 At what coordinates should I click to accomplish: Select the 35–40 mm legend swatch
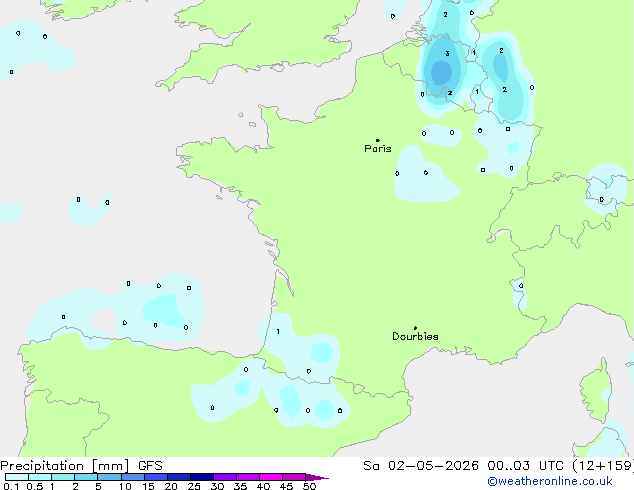click(248, 477)
